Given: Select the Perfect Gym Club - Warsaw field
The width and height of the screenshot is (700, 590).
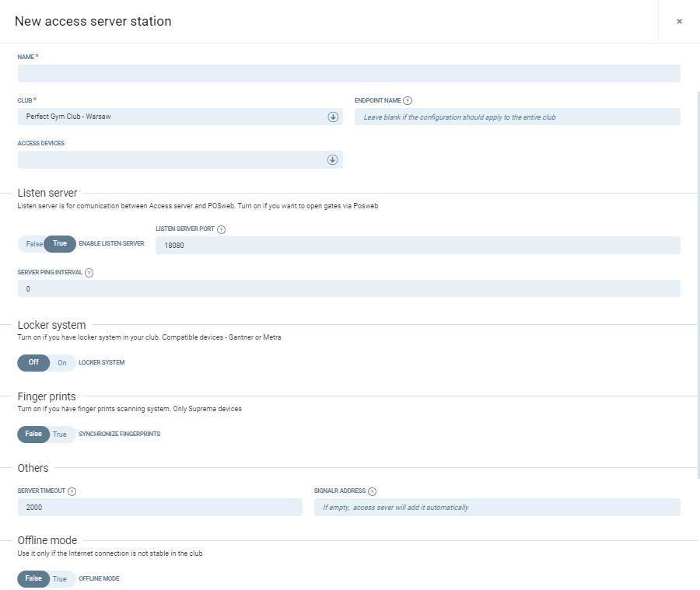Looking at the screenshot, I should [171, 117].
